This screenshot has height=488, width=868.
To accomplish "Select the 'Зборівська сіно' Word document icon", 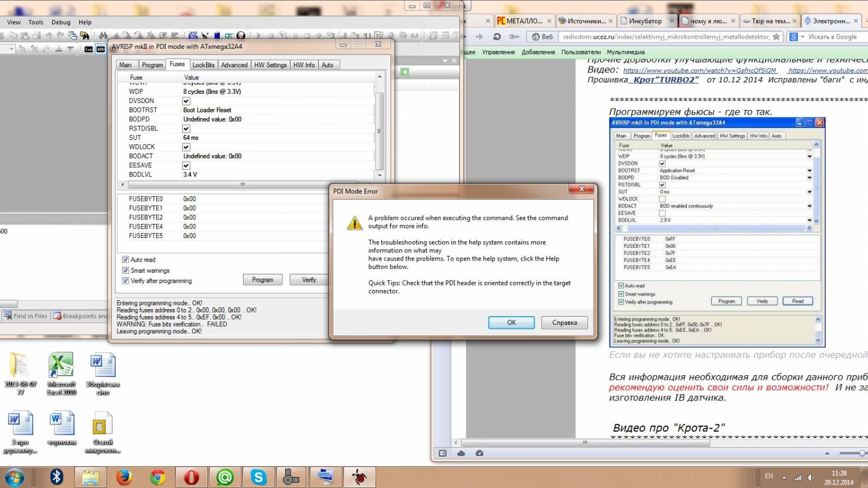I will pyautogui.click(x=103, y=374).
